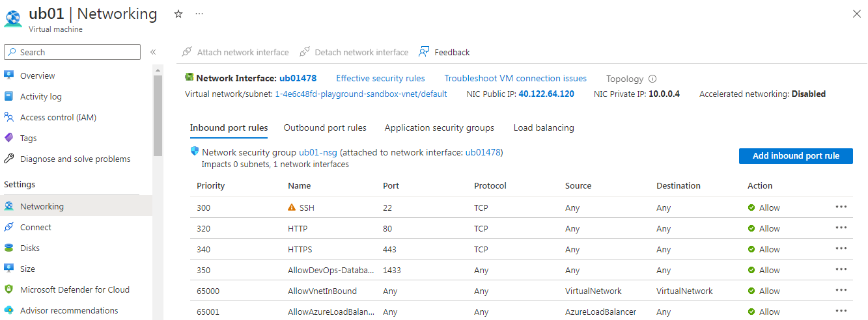Click priority 65000 cell
This screenshot has width=868, height=320.
pyautogui.click(x=208, y=291)
